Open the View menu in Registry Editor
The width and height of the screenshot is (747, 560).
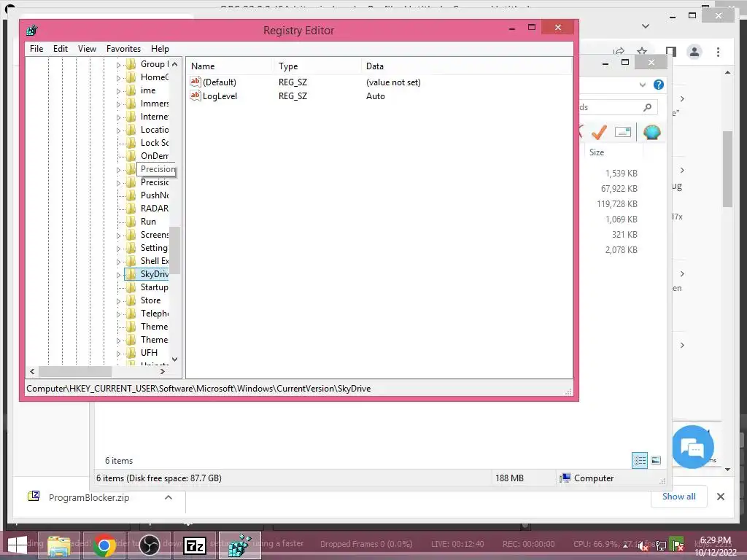(87, 49)
